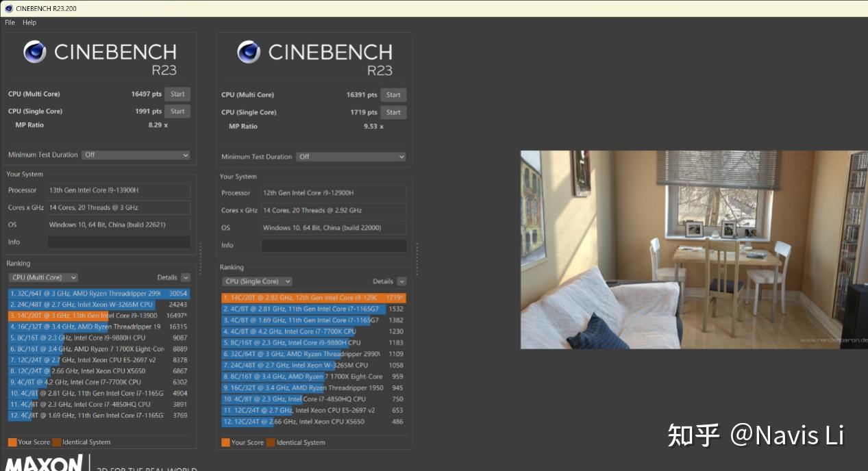The image size is (868, 471).
Task: Expand Details arrow beside CPU (Multi Core) ranking
Action: click(186, 277)
